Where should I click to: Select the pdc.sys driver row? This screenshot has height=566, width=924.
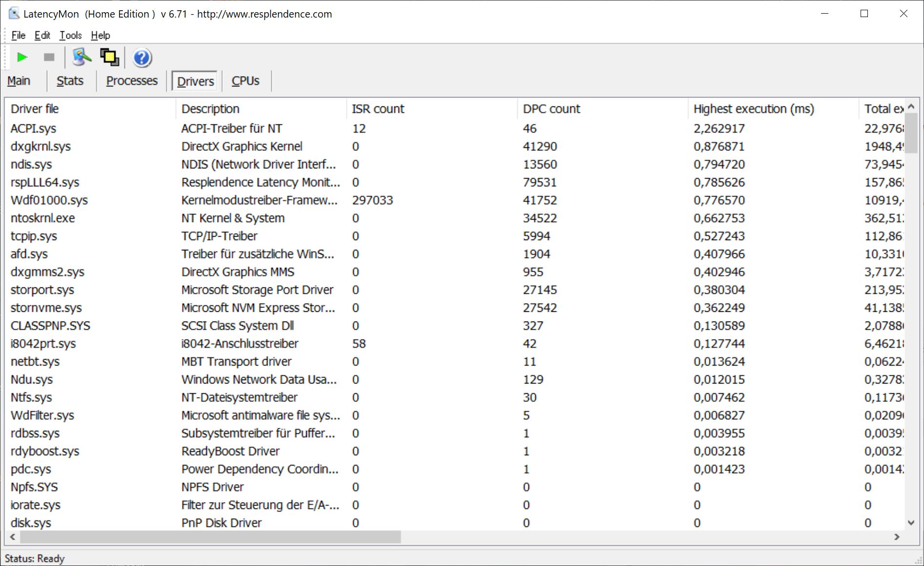click(455, 469)
